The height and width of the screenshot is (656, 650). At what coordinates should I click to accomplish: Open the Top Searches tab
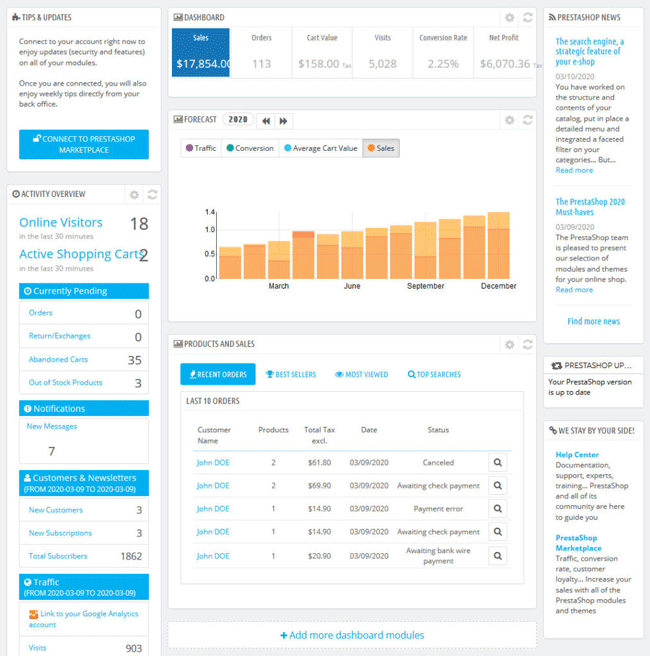coord(434,374)
